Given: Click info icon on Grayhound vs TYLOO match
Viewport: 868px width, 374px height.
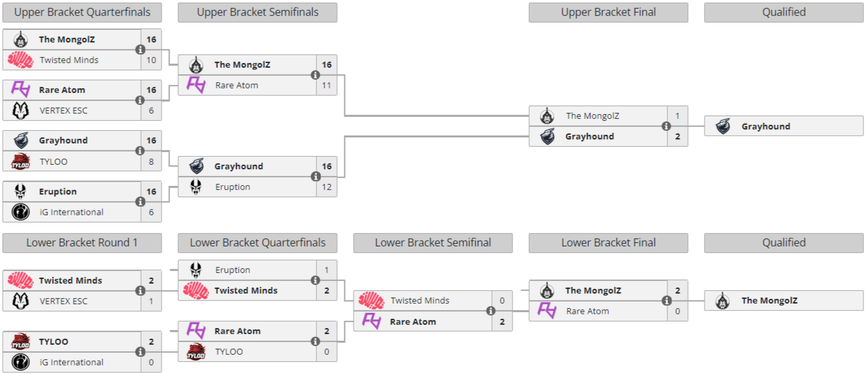Looking at the screenshot, I should pyautogui.click(x=140, y=151).
